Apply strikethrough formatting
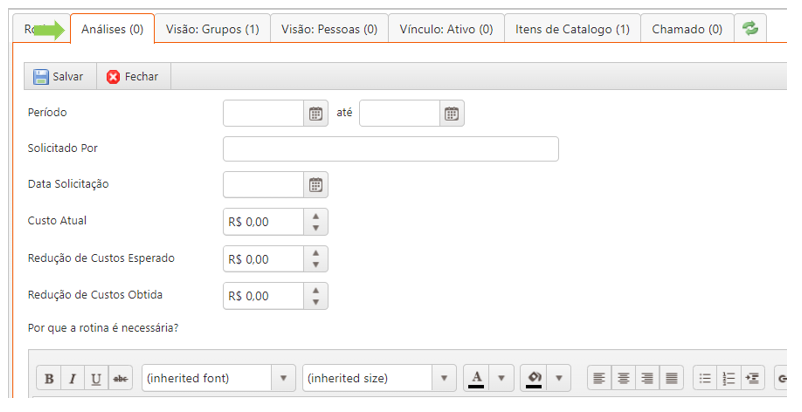Image resolution: width=802 pixels, height=412 pixels. pyautogui.click(x=121, y=379)
